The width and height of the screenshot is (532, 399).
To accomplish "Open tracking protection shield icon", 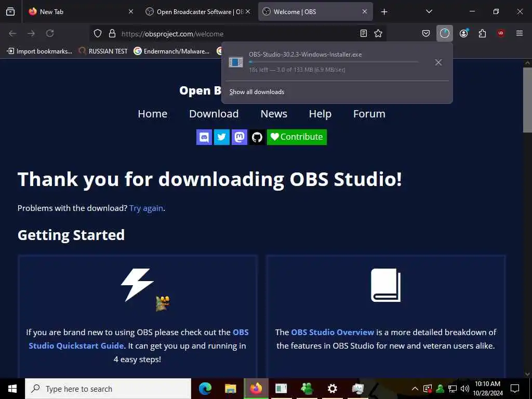I will coord(98,33).
